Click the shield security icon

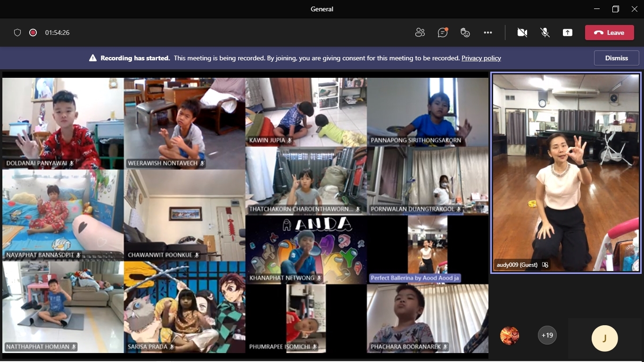17,33
